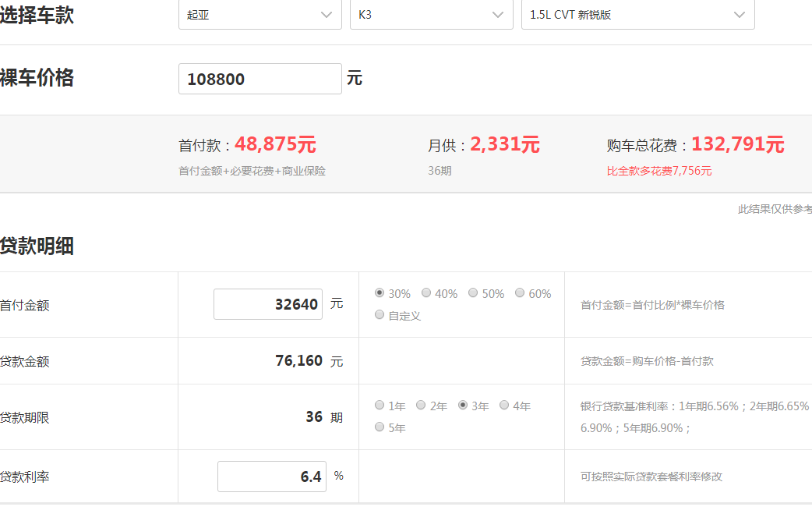Click the 可按照实际贷款套餐利率修改 hint
812x528 pixels.
[x=651, y=477]
